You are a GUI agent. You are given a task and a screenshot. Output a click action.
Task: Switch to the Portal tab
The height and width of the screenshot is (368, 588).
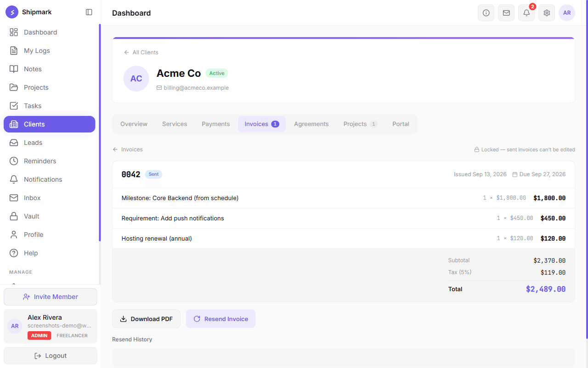point(401,124)
